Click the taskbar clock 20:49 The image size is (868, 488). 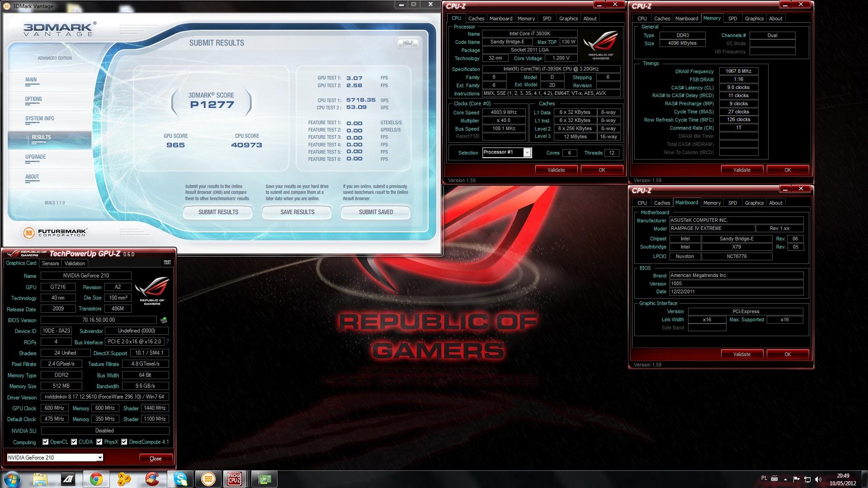(x=843, y=476)
